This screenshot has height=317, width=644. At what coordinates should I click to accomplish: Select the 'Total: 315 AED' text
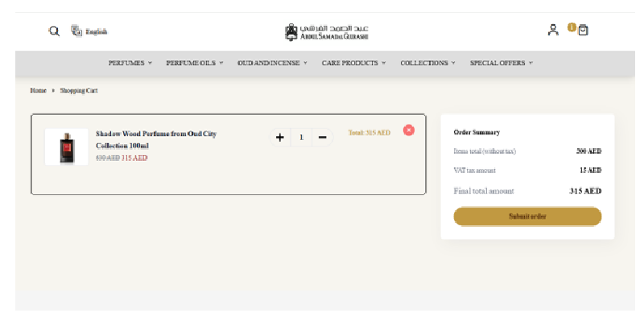(369, 133)
